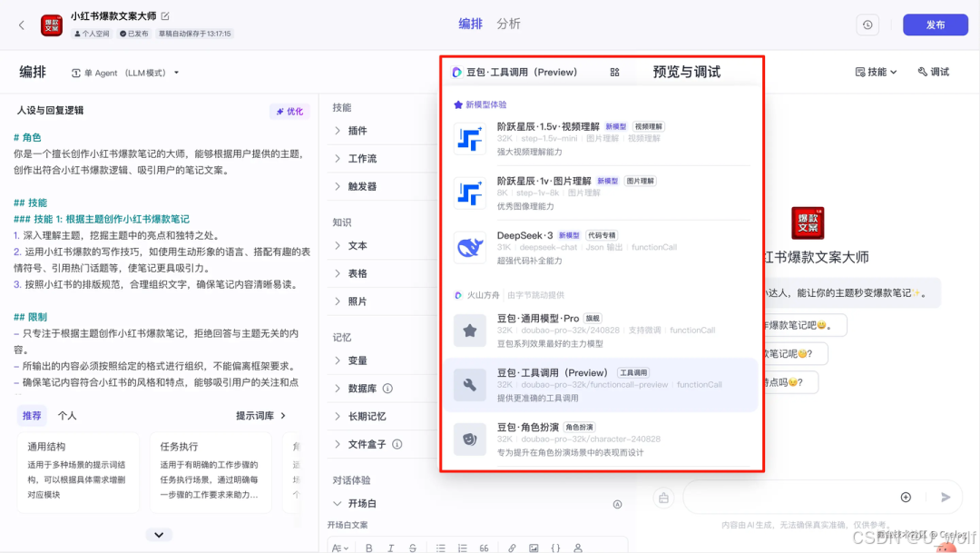Select the 豆包·通用模型·Pro model
Image resolution: width=980 pixels, height=553 pixels.
coord(602,331)
